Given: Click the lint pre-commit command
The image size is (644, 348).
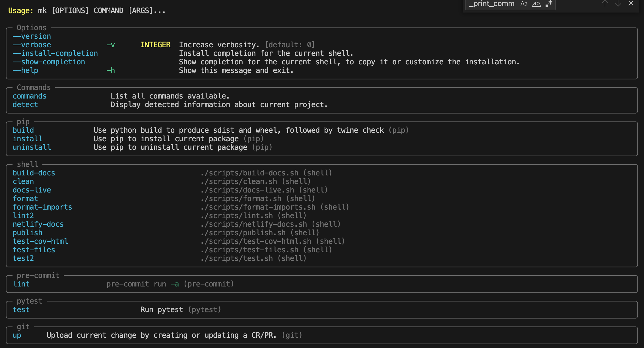Looking at the screenshot, I should click(x=21, y=284).
